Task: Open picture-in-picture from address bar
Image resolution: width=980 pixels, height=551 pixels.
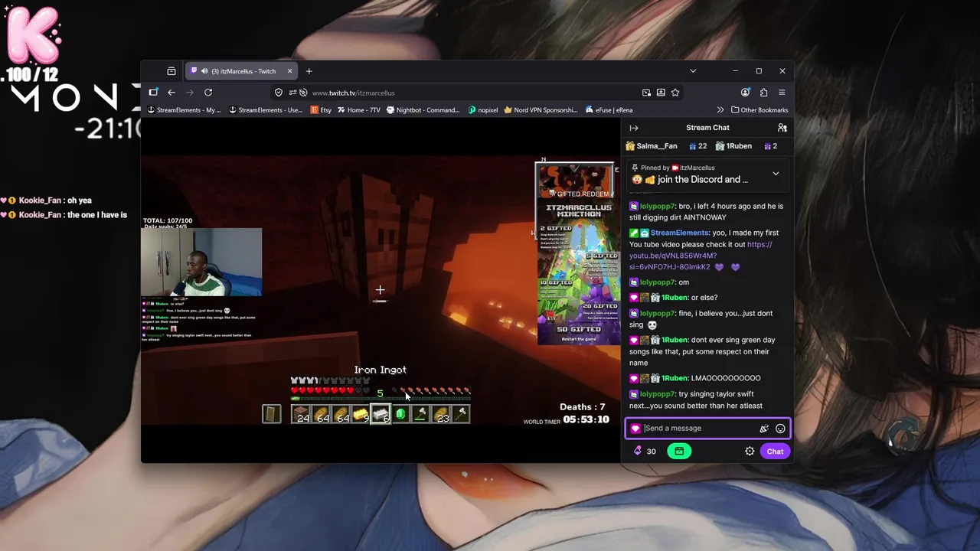Action: 646,93
